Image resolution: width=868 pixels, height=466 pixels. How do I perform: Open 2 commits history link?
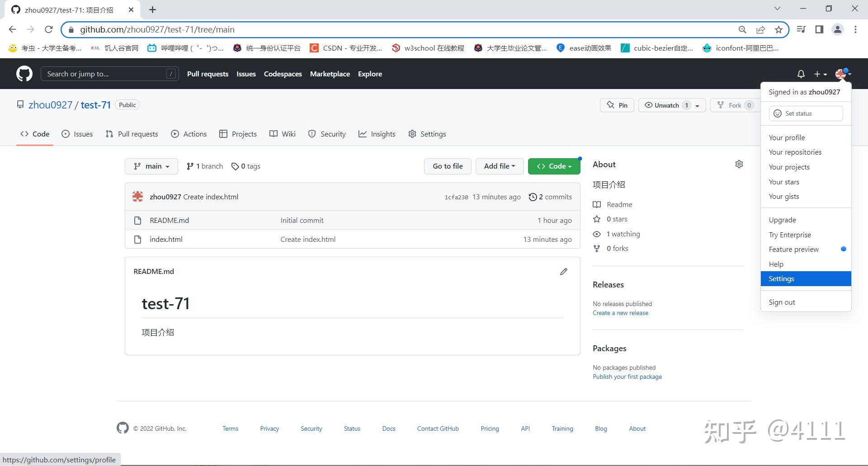click(x=550, y=197)
